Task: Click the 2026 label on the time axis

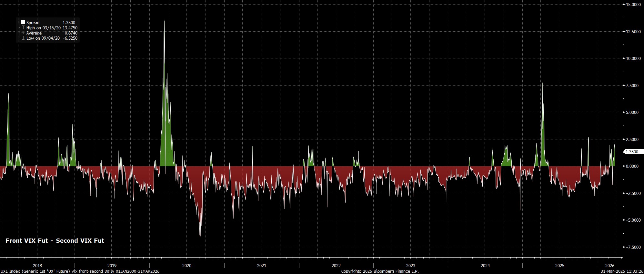Action: click(609, 266)
